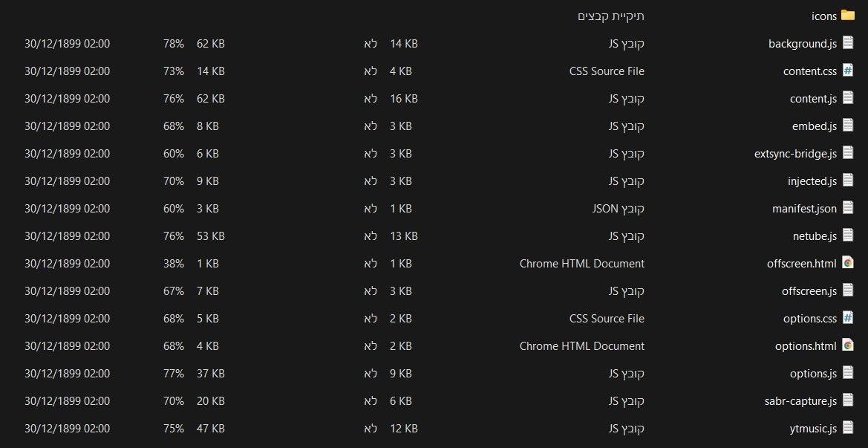The width and height of the screenshot is (868, 448).
Task: Click the embed.js file name
Action: [x=815, y=126]
